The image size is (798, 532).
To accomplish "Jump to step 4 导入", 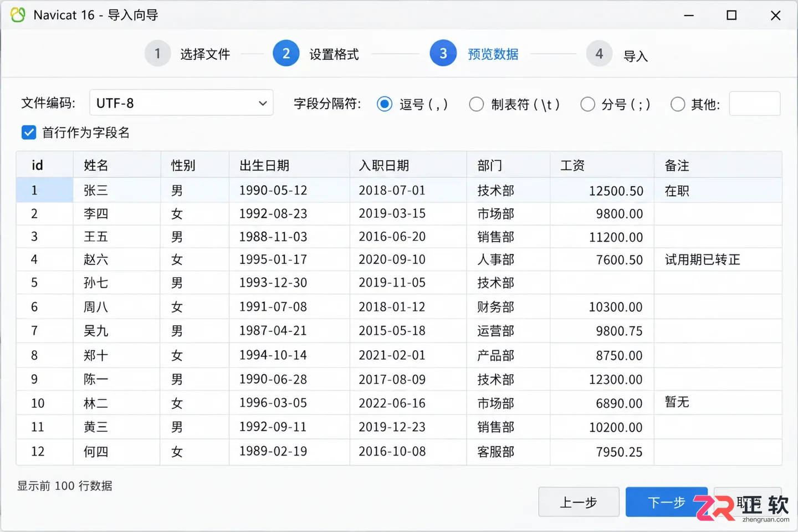I will tap(617, 54).
